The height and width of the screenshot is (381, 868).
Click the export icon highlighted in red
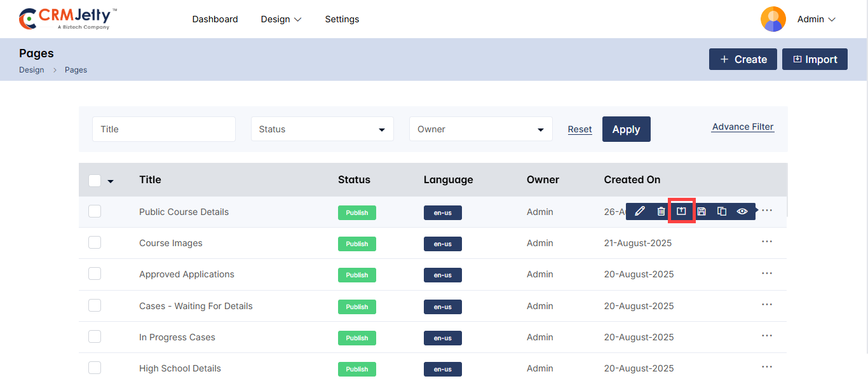pyautogui.click(x=681, y=211)
